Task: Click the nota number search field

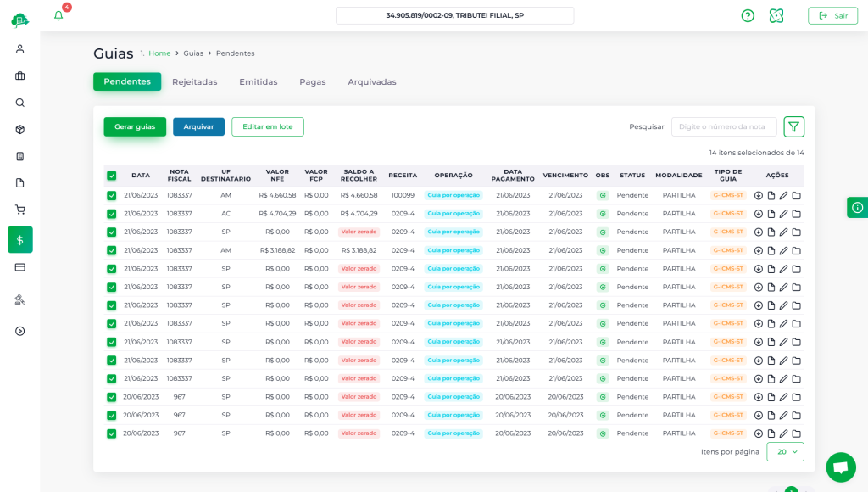Action: tap(724, 126)
